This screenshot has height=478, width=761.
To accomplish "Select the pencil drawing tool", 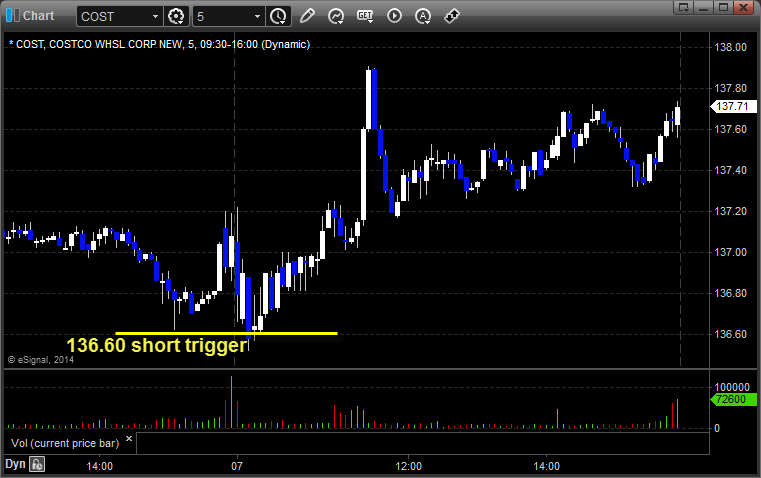I will 307,16.
